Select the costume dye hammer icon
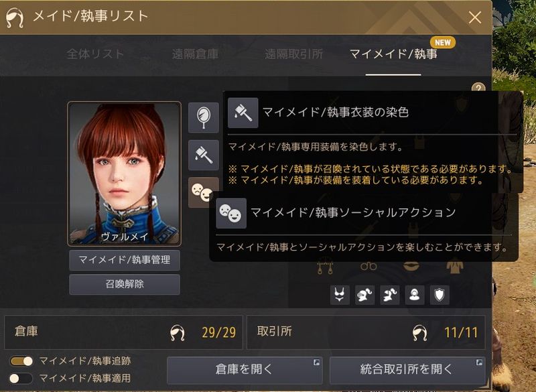536x392 pixels. coord(204,155)
